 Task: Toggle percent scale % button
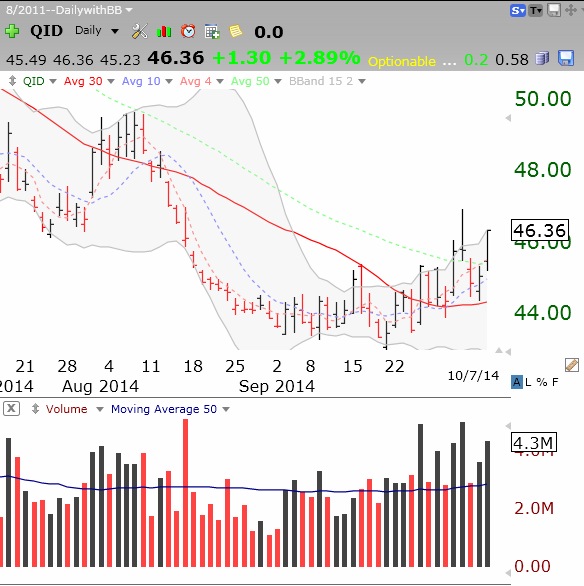tap(541, 382)
